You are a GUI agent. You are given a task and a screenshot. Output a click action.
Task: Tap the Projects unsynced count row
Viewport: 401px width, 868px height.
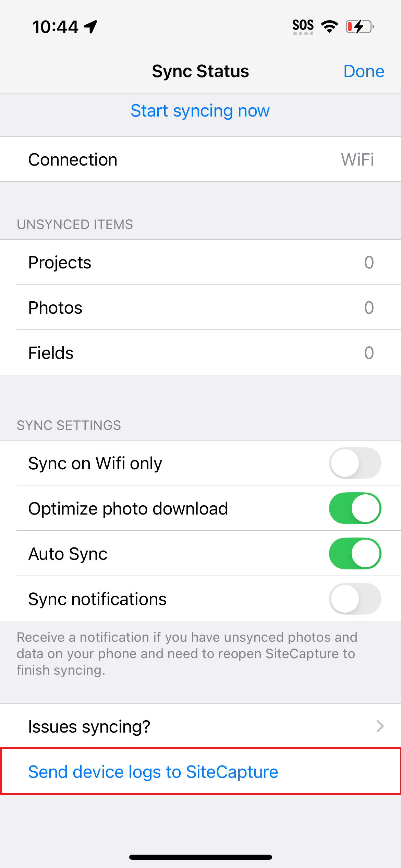coord(200,262)
